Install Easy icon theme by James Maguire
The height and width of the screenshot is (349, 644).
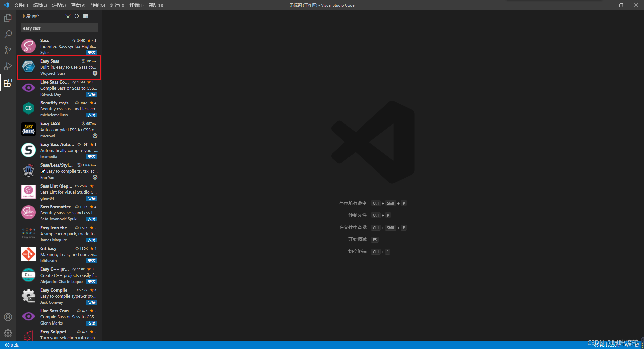pyautogui.click(x=92, y=240)
